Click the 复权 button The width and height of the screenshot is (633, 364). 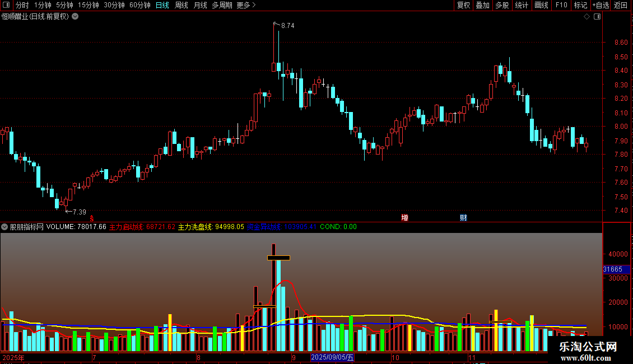pos(463,5)
